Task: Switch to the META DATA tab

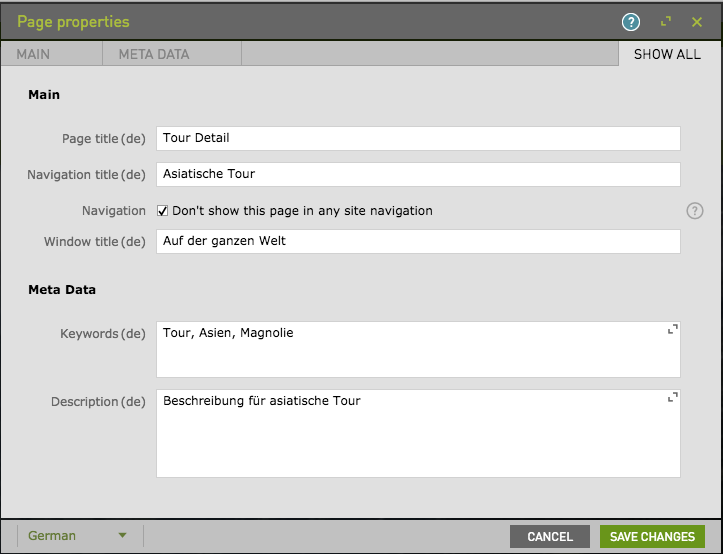Action: click(x=154, y=54)
